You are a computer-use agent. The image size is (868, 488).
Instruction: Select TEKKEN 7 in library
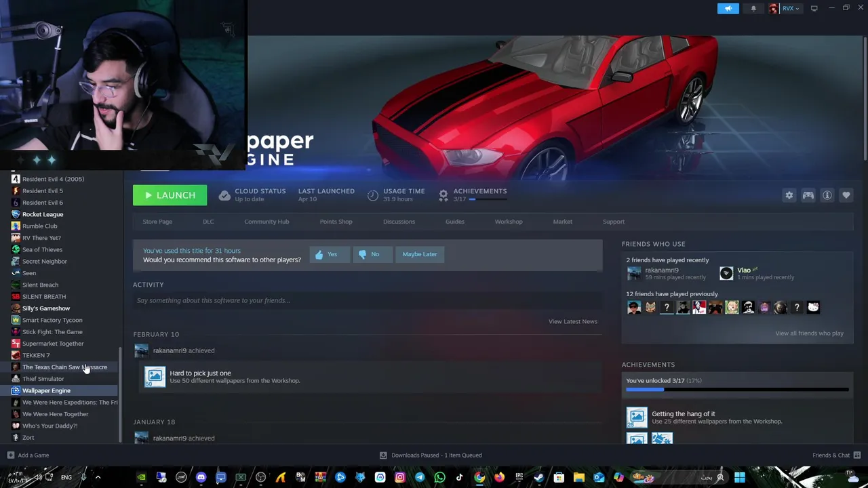click(x=36, y=355)
